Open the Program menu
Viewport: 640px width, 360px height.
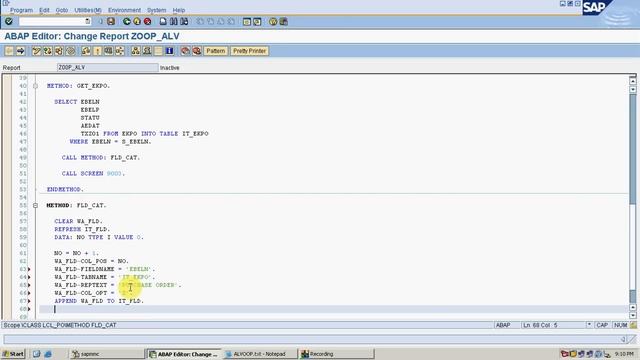21,10
